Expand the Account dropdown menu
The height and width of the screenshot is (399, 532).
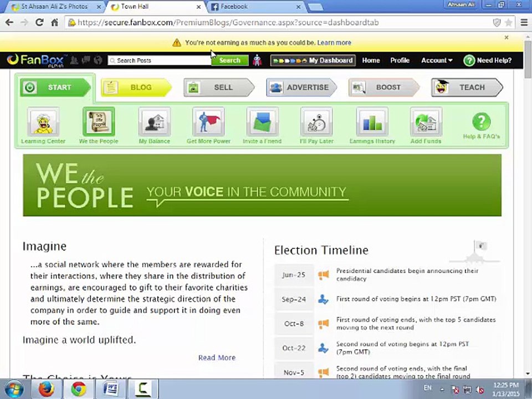coord(437,60)
